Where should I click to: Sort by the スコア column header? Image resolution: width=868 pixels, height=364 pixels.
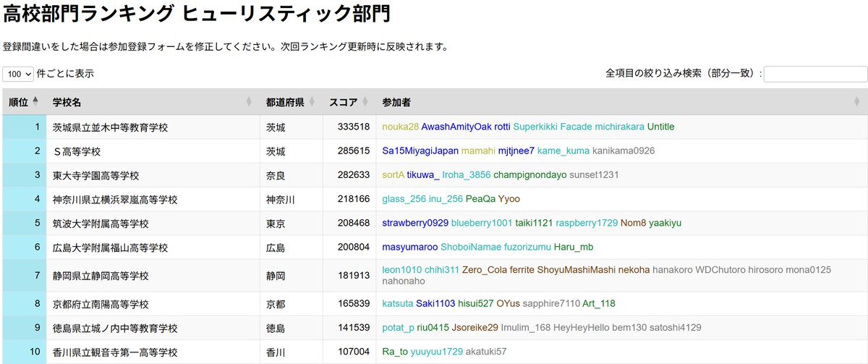349,102
